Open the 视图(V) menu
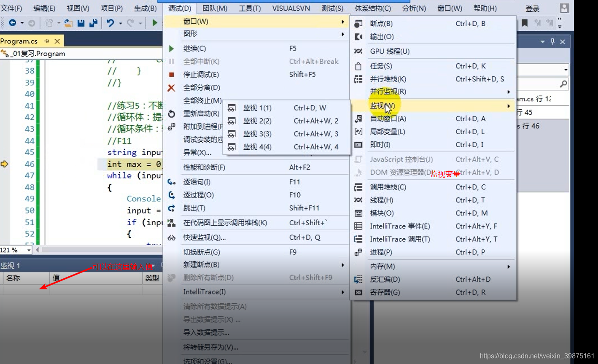The image size is (598, 364). (x=78, y=8)
